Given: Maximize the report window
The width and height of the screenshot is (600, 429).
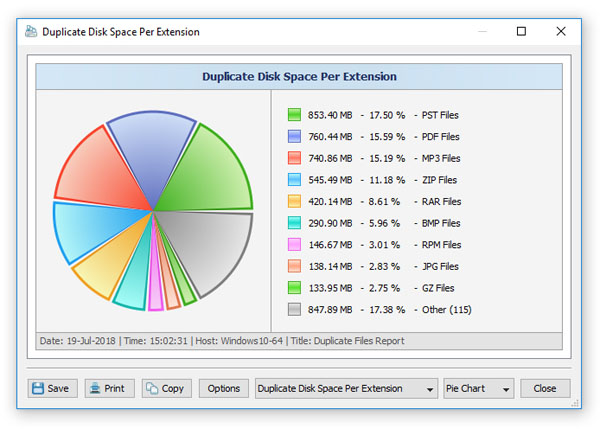Looking at the screenshot, I should click(521, 31).
